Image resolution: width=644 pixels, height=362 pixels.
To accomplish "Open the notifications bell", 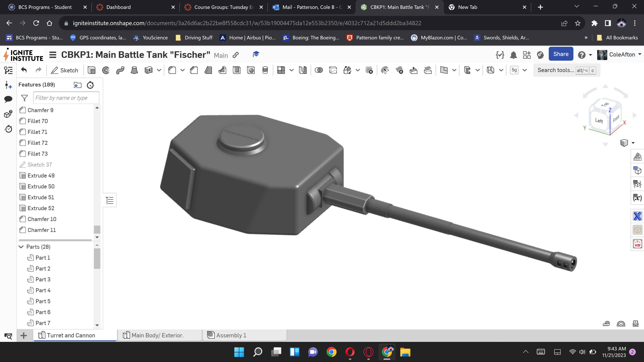I will [513, 55].
